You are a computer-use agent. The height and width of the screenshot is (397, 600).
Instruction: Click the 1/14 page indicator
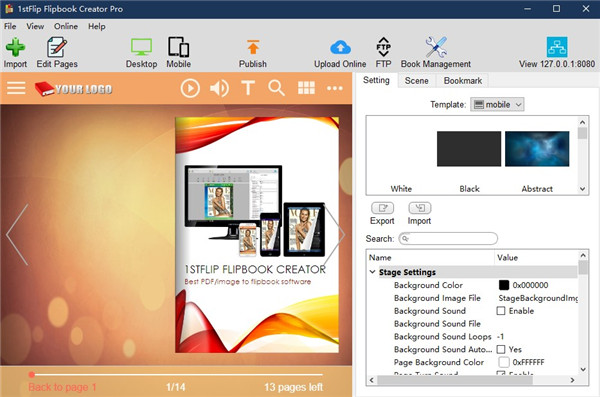click(176, 387)
